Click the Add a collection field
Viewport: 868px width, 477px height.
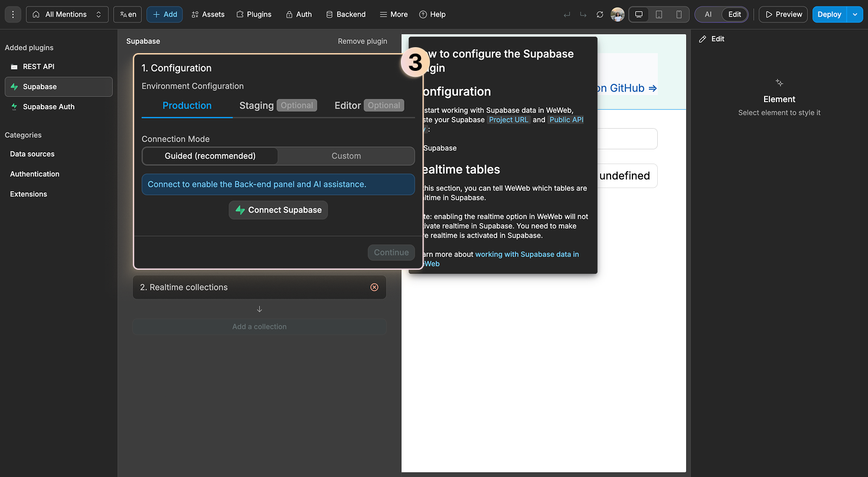[259, 326]
